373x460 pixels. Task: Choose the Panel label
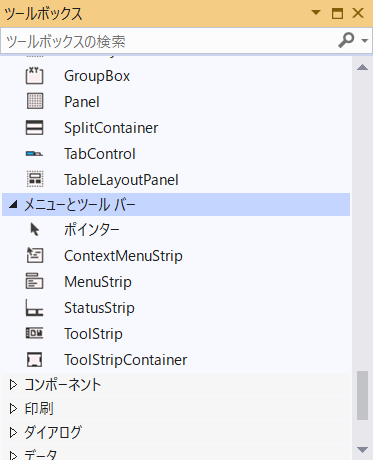coord(82,102)
